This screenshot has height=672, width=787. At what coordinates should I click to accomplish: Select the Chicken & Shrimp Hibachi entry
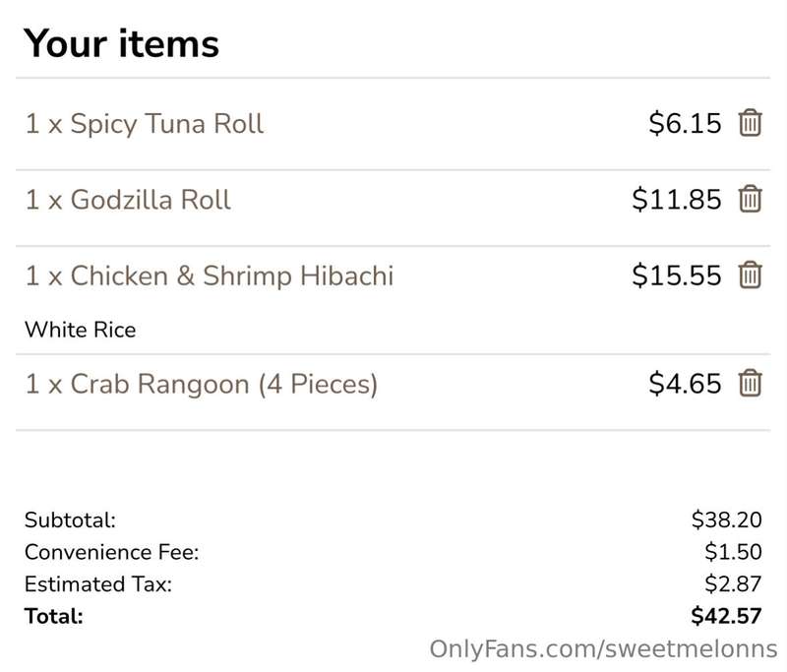pos(210,275)
